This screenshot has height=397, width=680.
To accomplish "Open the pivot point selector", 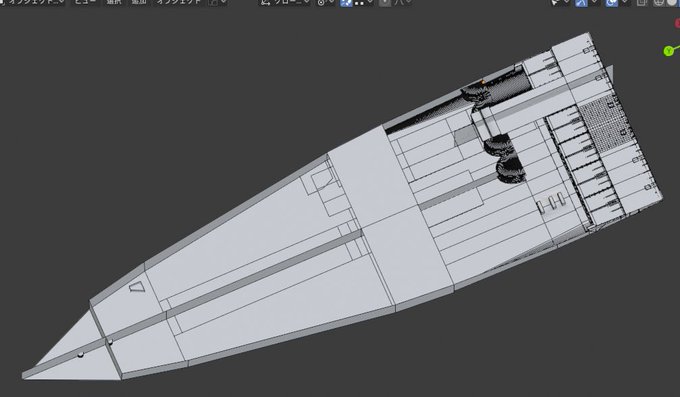I will click(x=325, y=2).
